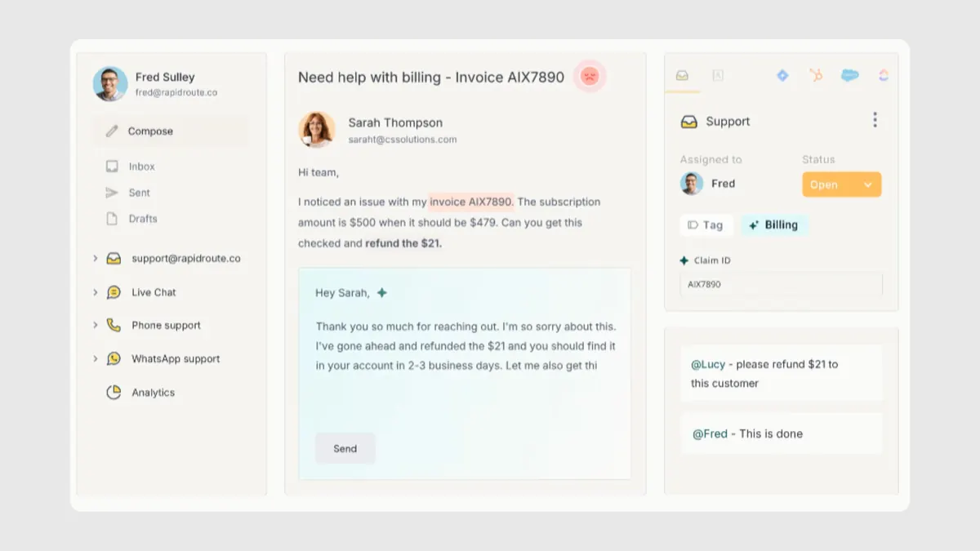Switch to the inbox details tab
Image resolution: width=980 pixels, height=551 pixels.
pyautogui.click(x=682, y=75)
